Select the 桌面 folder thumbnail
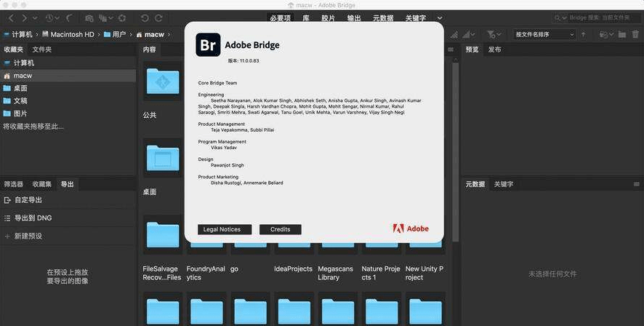 (162, 158)
